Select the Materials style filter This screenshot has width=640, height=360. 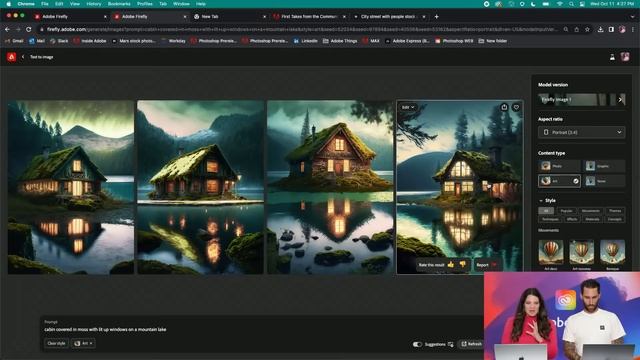coord(592,219)
